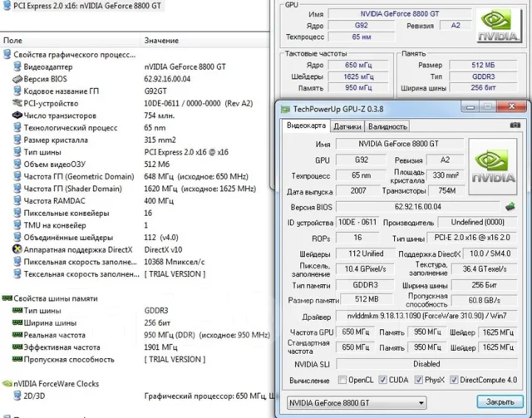This screenshot has height=418, width=532.
Task: Click the NVIDIA logo in GPU-Z 0.3.8
Action: [x=493, y=166]
